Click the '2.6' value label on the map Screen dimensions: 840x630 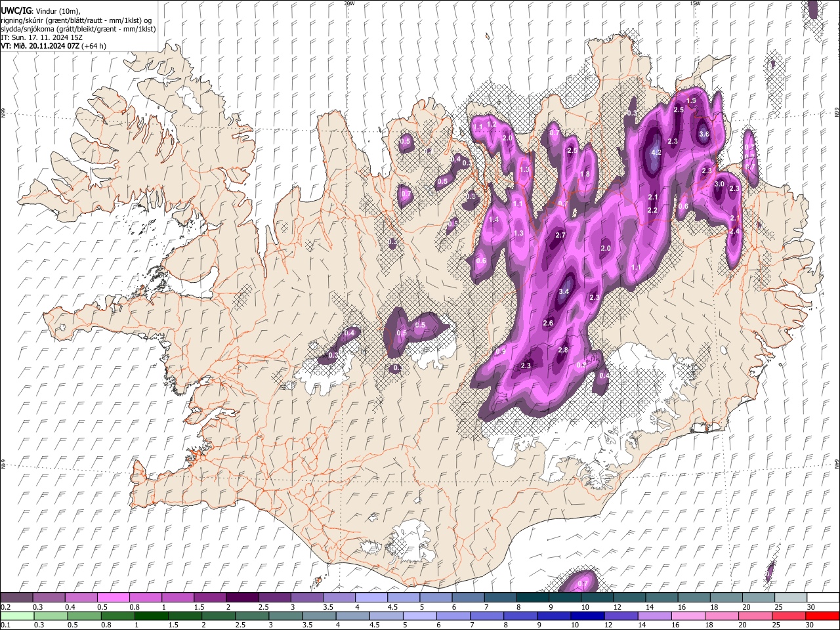pyautogui.click(x=548, y=323)
